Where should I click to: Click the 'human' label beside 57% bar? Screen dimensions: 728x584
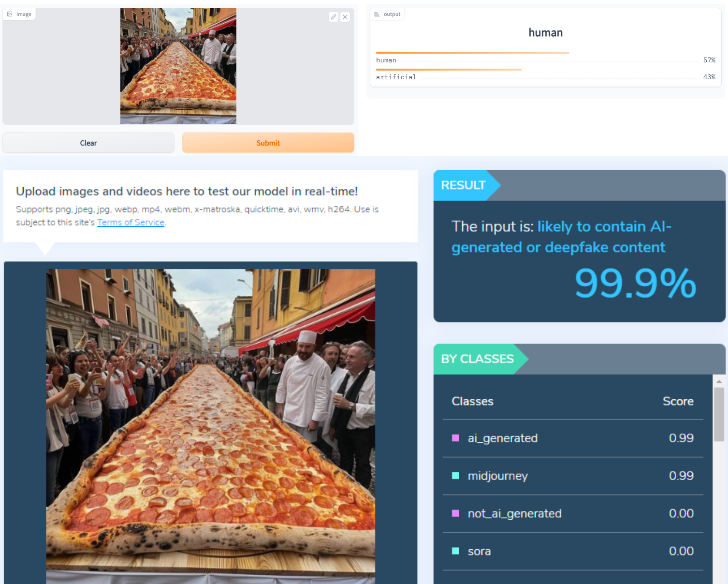pos(386,60)
